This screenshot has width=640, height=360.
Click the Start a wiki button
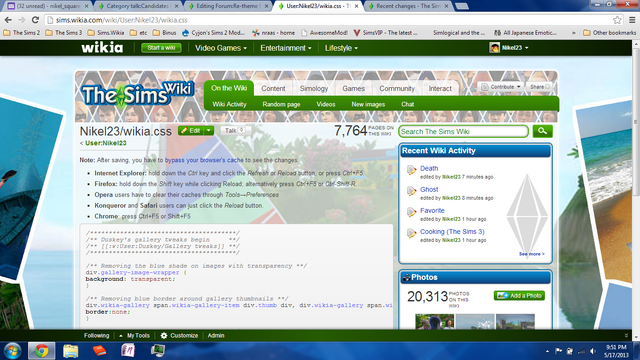point(161,48)
